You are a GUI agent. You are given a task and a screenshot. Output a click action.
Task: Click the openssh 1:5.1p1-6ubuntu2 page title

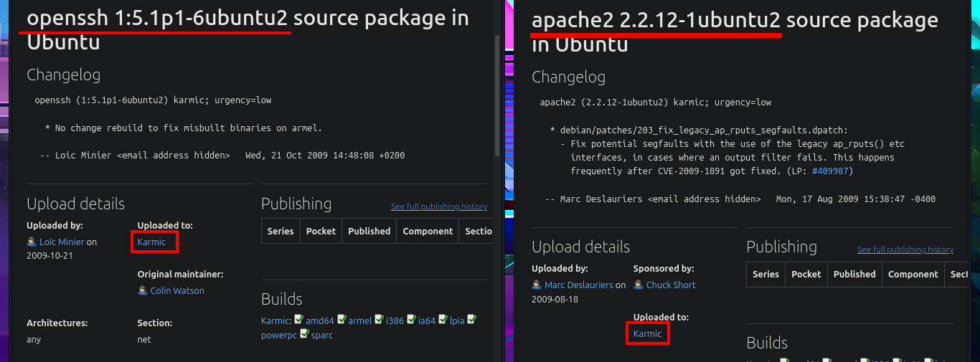pos(158,18)
